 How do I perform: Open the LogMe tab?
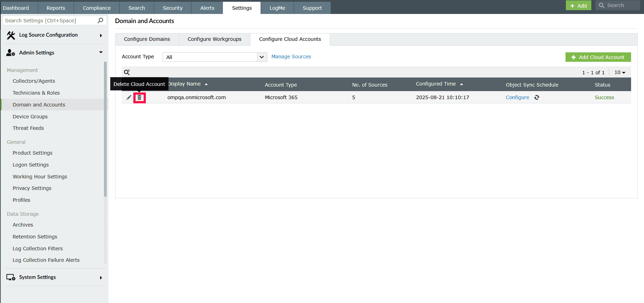tap(277, 8)
